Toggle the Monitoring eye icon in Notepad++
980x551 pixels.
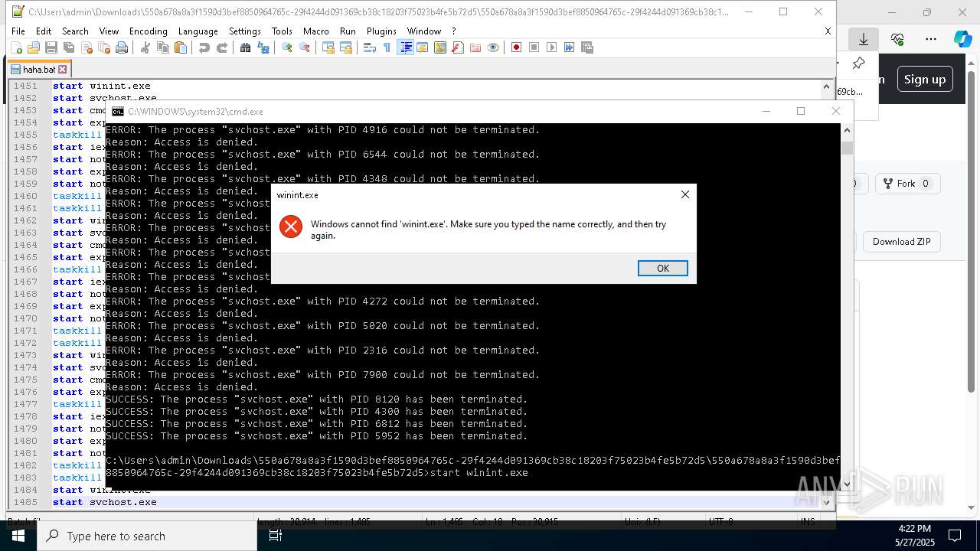point(492,47)
